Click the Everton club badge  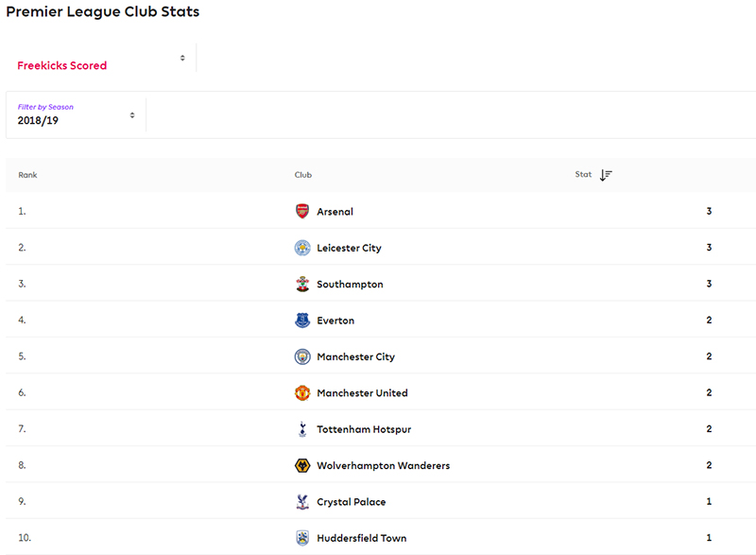(302, 321)
